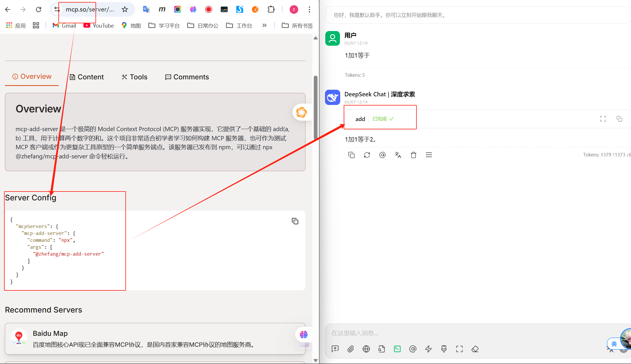
Task: Open the message hamburger more menu
Action: [x=429, y=155]
